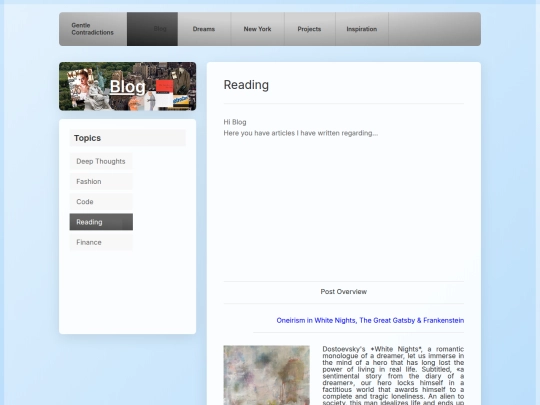The height and width of the screenshot is (405, 540).
Task: Open the Inspiration navigation item
Action: (362, 29)
